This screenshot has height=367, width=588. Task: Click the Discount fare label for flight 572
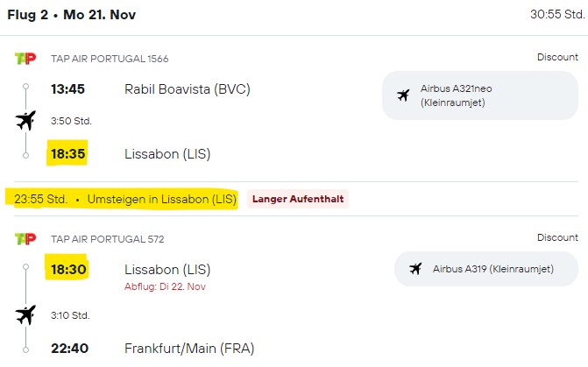coord(557,237)
